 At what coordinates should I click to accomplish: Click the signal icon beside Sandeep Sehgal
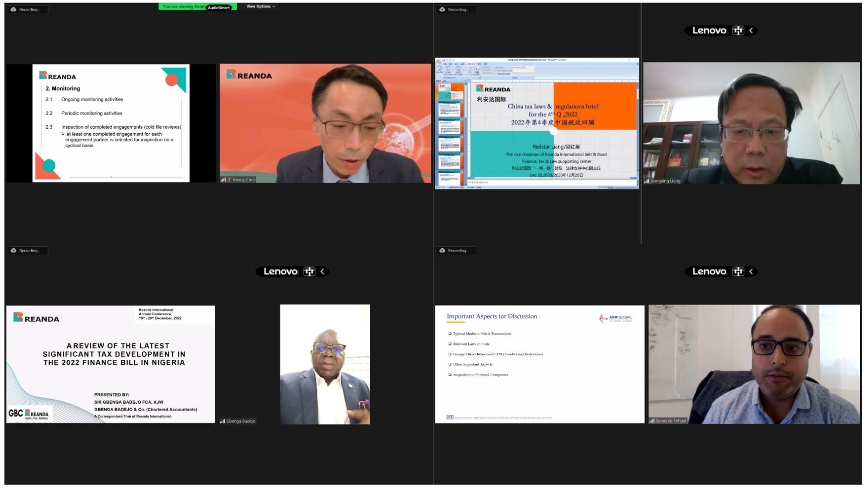(652, 421)
